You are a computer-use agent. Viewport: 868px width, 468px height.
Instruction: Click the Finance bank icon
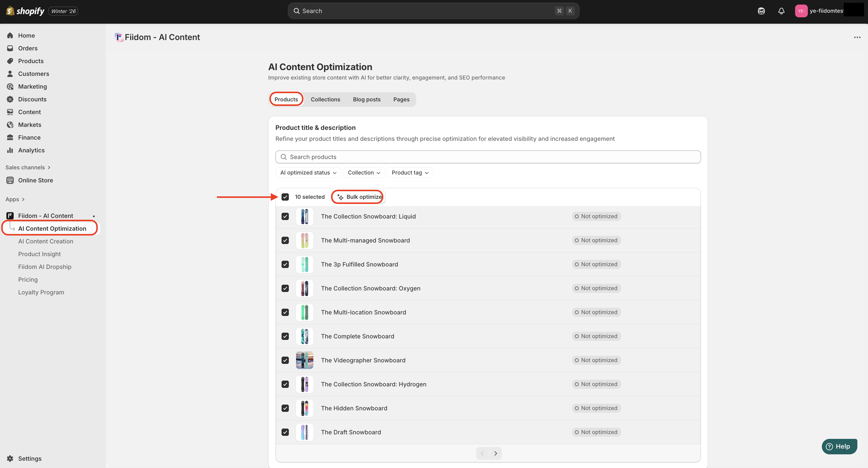[10, 137]
